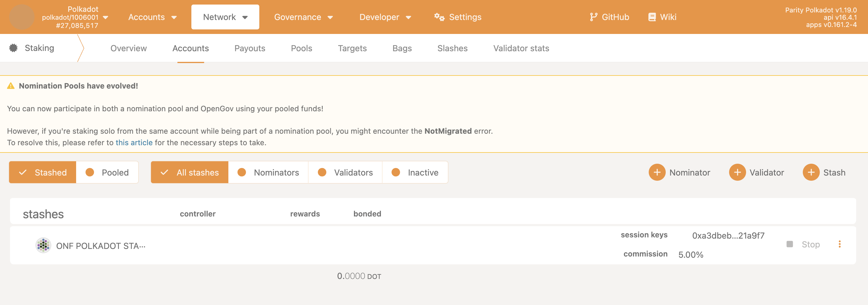Click the ONF POLKADOT validator identicon
The height and width of the screenshot is (305, 868).
pos(44,245)
